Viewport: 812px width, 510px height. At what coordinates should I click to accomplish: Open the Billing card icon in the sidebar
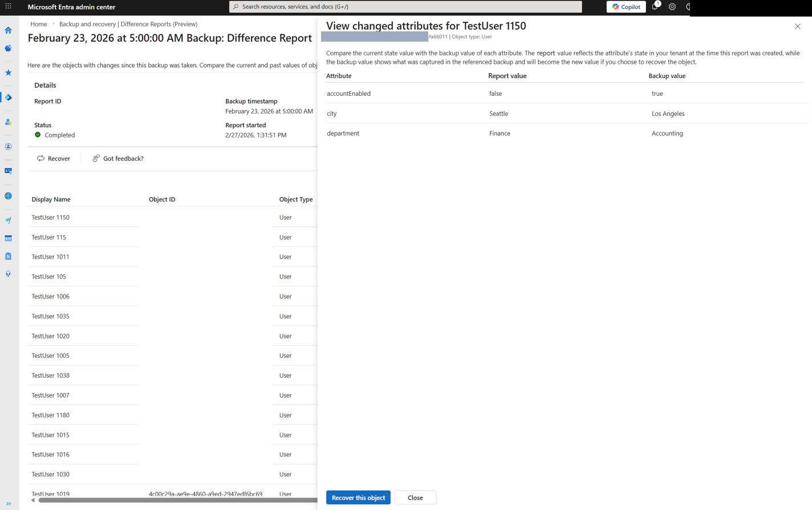[x=8, y=238]
